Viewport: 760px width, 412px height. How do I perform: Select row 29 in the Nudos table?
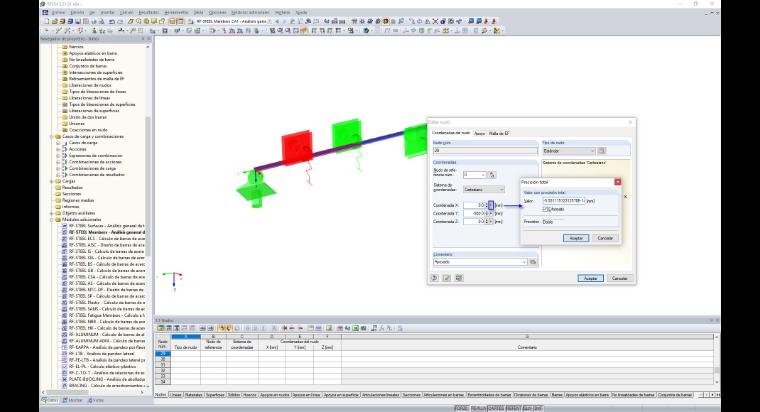point(162,354)
